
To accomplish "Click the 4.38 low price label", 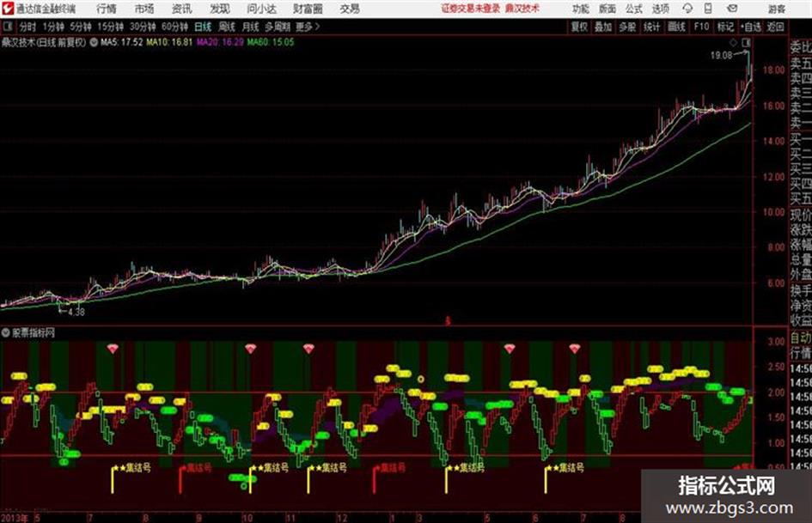I will click(76, 313).
